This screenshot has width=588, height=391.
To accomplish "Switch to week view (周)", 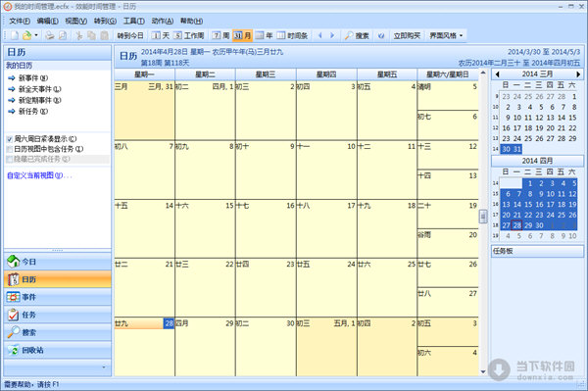I will 220,35.
